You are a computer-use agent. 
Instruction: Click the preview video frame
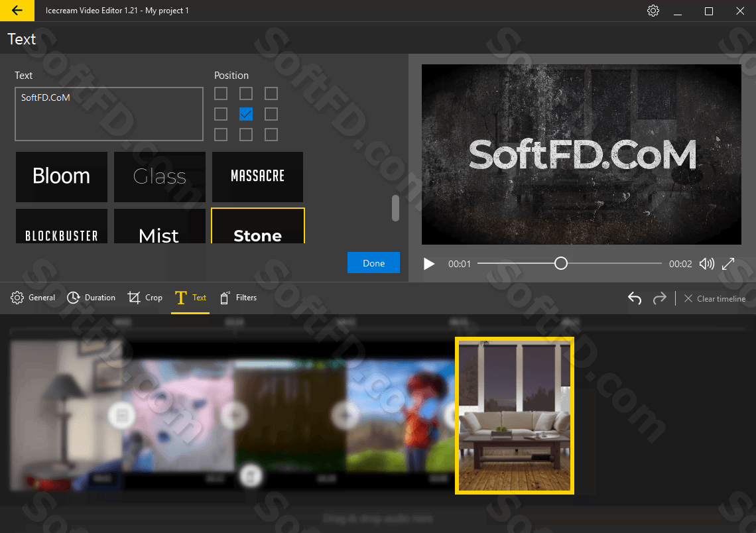tap(582, 154)
